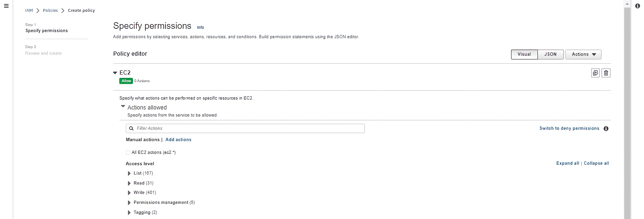
Task: Expand the Tagging access level
Action: pos(129,213)
